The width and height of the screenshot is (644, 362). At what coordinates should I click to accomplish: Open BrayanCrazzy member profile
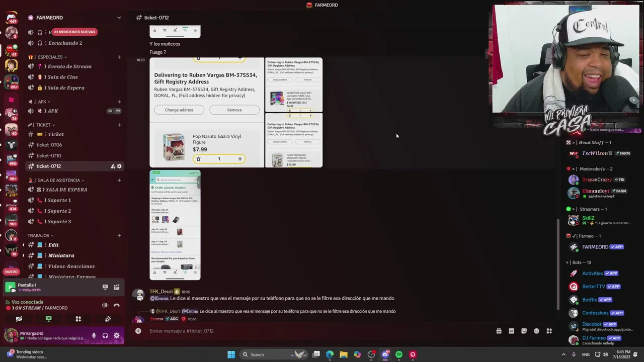[597, 179]
